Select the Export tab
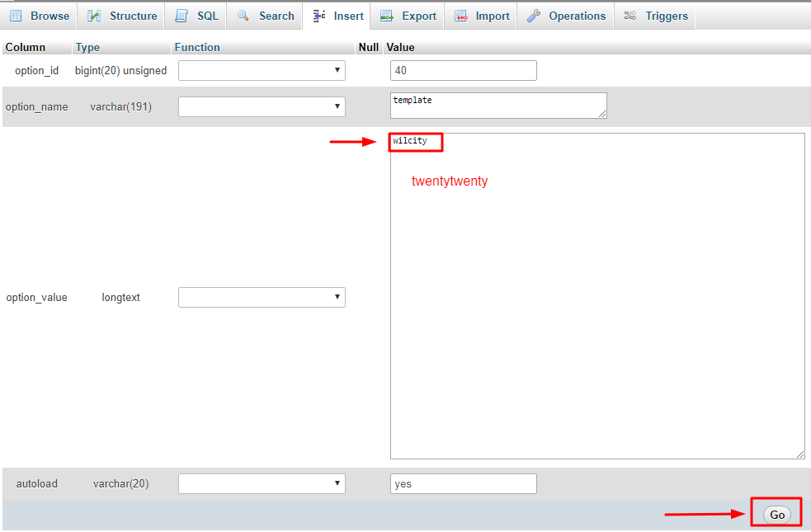 click(408, 16)
